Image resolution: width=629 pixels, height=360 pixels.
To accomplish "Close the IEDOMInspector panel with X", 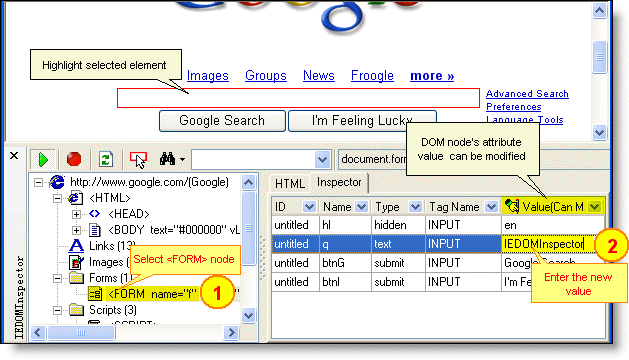I will pos(14,156).
